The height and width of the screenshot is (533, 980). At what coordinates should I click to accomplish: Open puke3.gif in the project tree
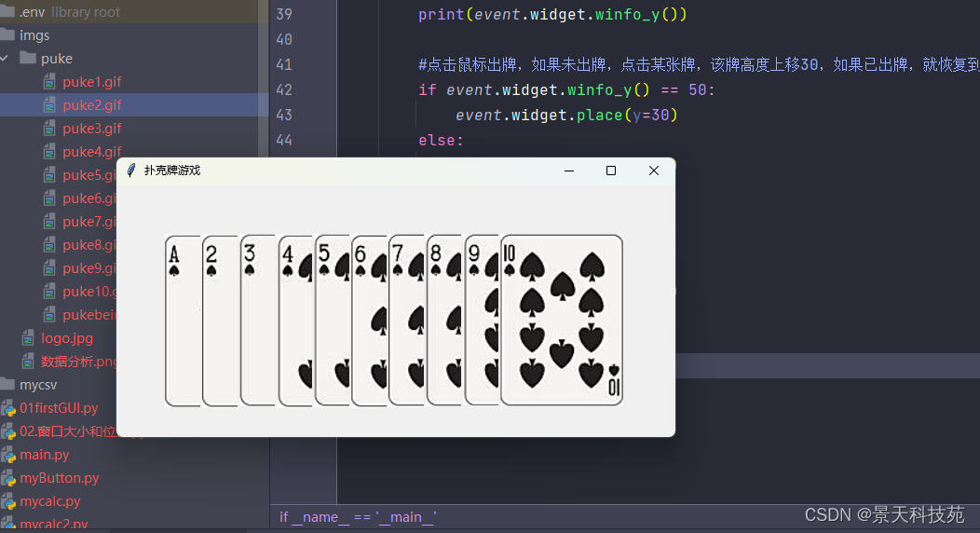(x=92, y=128)
